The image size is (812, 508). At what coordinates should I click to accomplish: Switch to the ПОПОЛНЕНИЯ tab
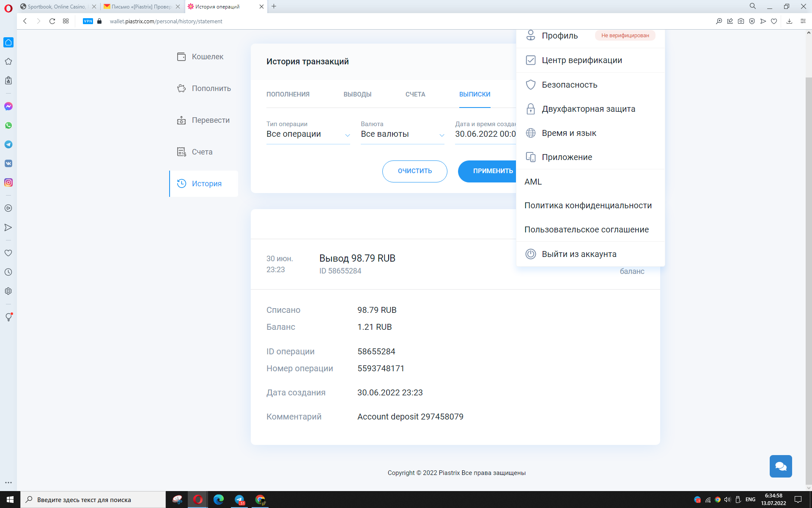(x=288, y=94)
